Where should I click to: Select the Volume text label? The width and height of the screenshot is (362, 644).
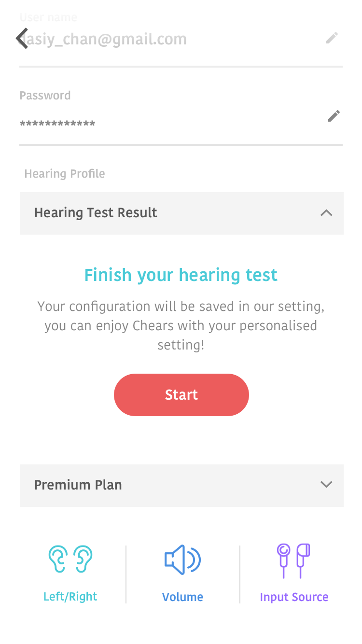[182, 597]
